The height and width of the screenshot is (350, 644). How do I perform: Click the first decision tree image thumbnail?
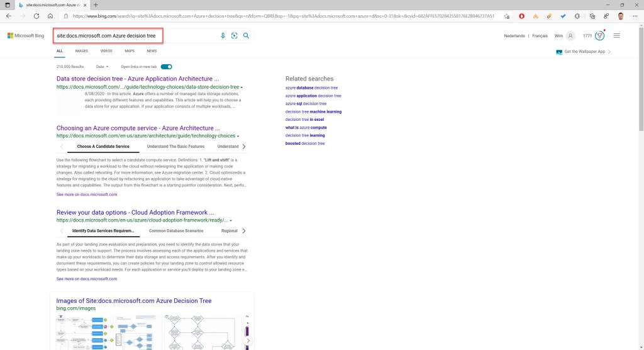(x=82, y=332)
